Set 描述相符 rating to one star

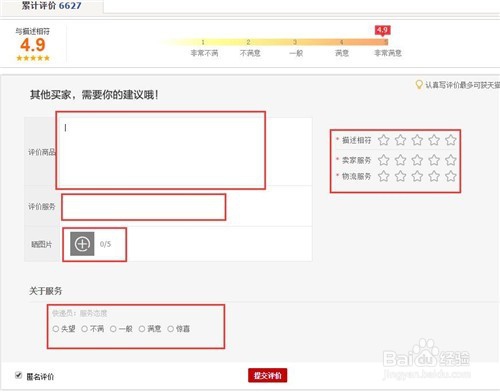point(384,140)
